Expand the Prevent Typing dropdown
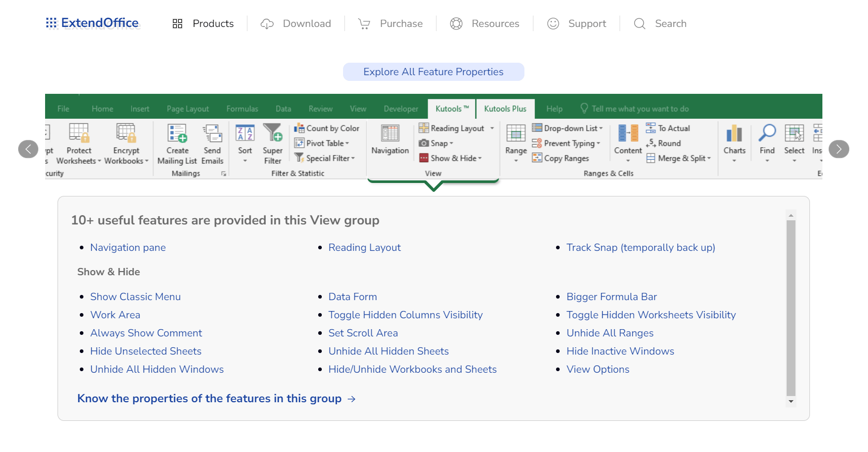 coord(598,144)
